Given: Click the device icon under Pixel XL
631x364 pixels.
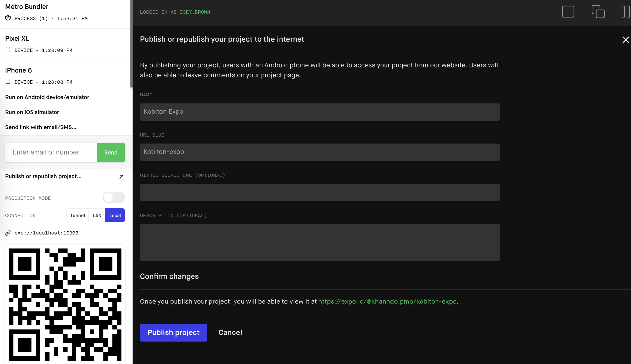Looking at the screenshot, I should click(8, 50).
